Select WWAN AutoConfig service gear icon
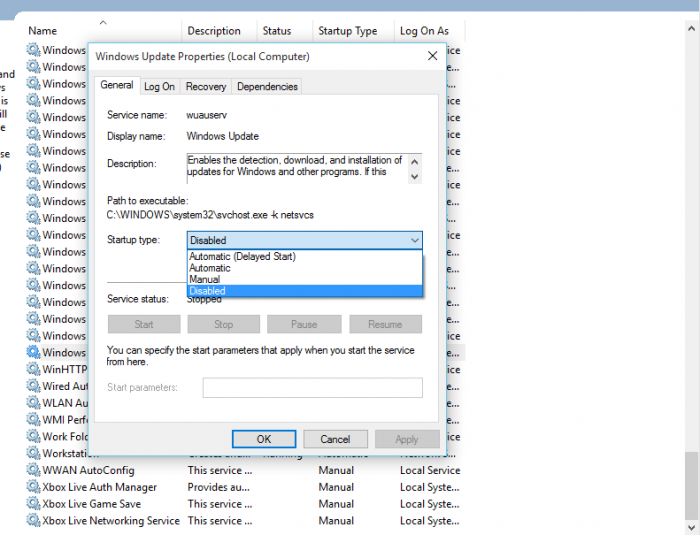The height and width of the screenshot is (535, 700). (33, 470)
